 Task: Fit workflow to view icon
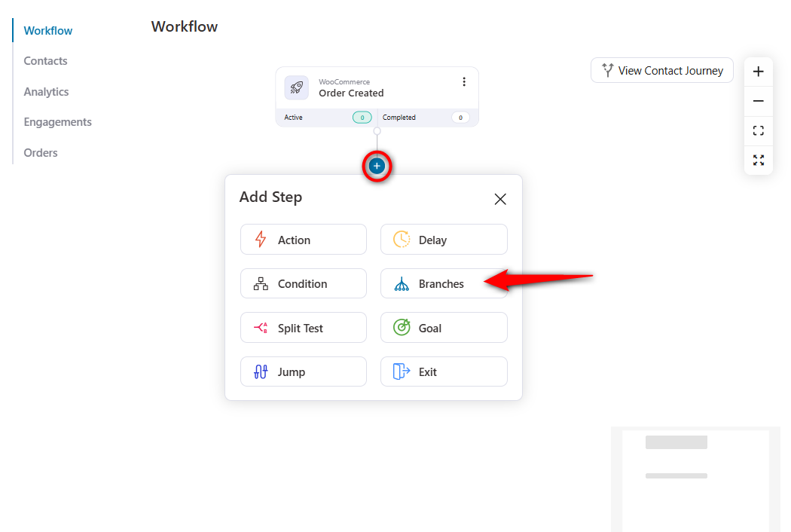click(x=758, y=130)
